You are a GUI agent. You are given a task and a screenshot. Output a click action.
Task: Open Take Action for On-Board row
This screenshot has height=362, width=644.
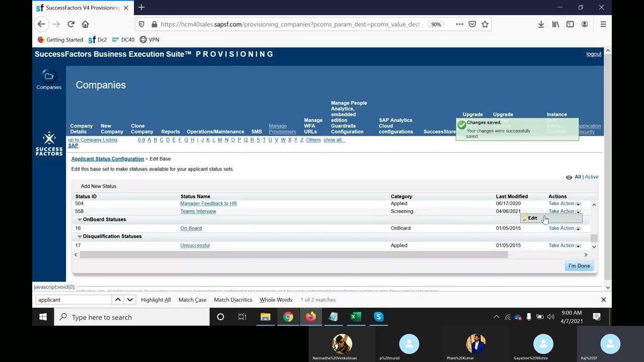pyautogui.click(x=565, y=228)
